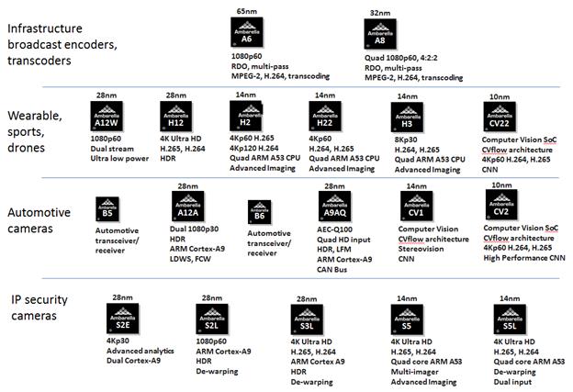Viewport: 573px width, 392px height.
Task: Click the Ambarella A6 chip icon
Action: click(246, 33)
